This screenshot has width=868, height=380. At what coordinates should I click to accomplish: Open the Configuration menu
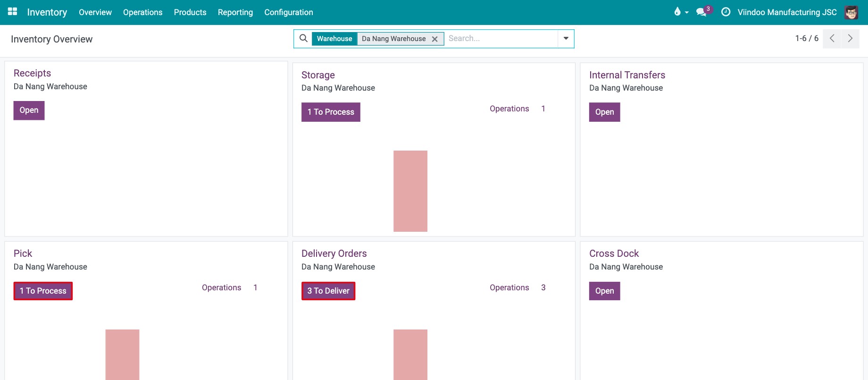[289, 12]
